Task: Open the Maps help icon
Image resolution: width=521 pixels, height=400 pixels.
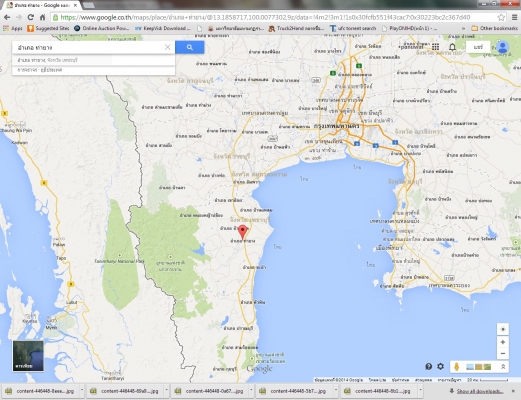Action: [x=429, y=367]
